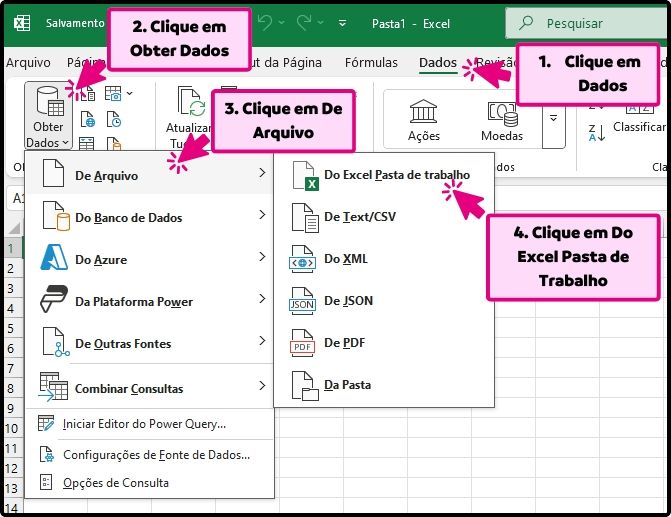671x517 pixels.
Task: Click the Atualizar Tudo button
Action: click(189, 116)
